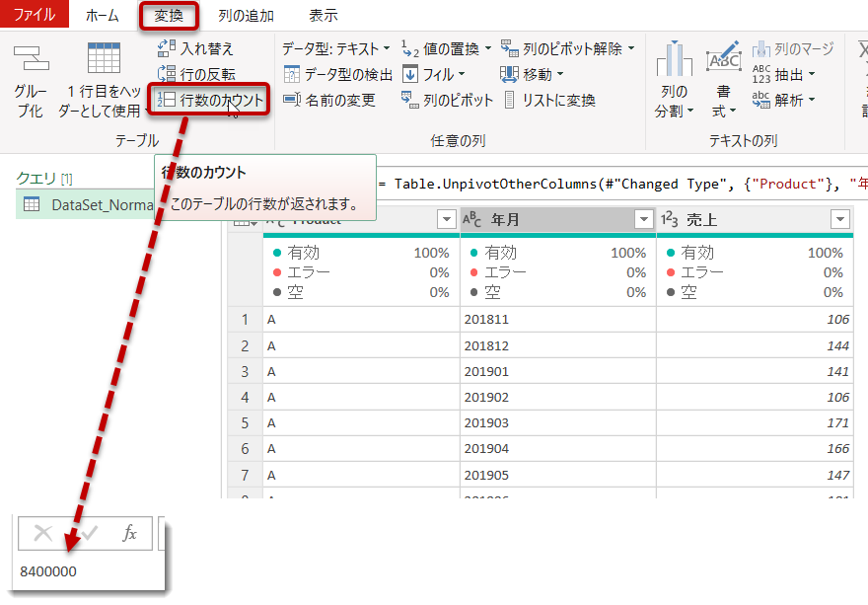Click the クエリ [1] pane header

[x=44, y=178]
